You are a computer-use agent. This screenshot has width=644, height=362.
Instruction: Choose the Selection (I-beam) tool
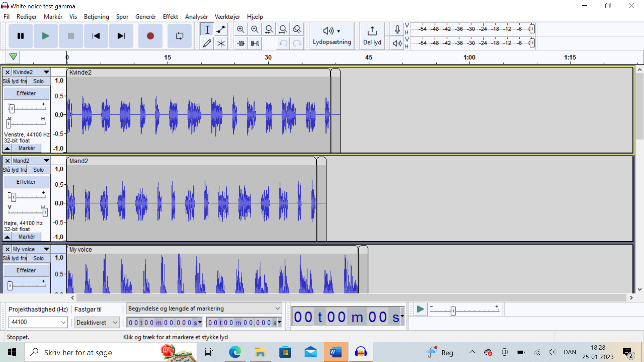click(x=207, y=29)
